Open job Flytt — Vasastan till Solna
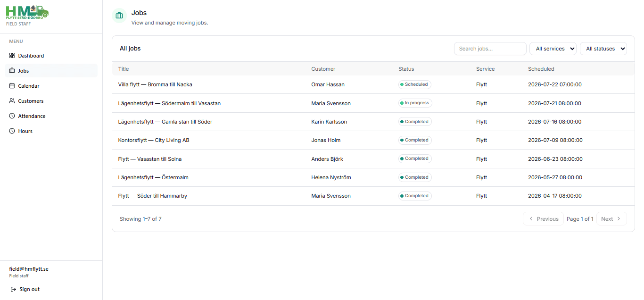Image resolution: width=644 pixels, height=300 pixels. pyautogui.click(x=150, y=159)
